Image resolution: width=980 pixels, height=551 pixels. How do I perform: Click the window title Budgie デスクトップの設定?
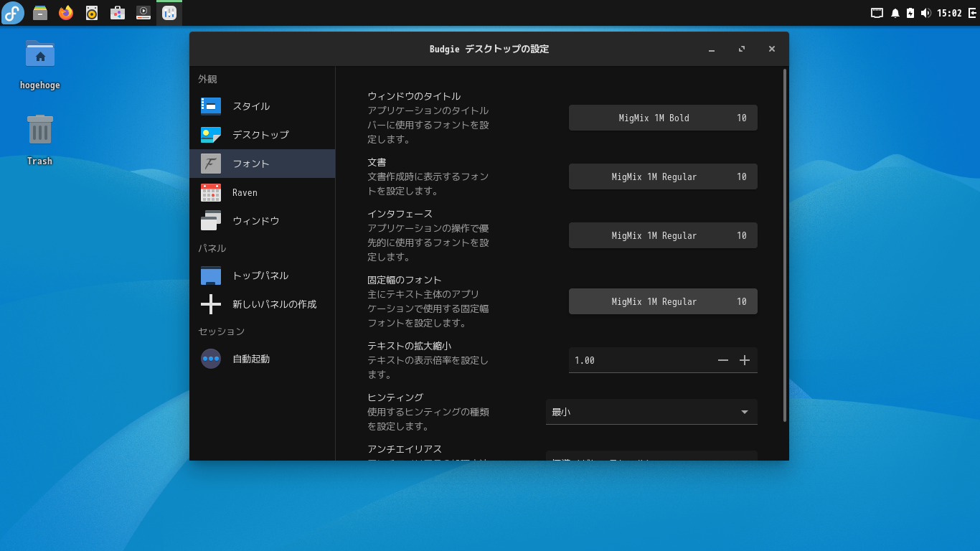(x=489, y=49)
